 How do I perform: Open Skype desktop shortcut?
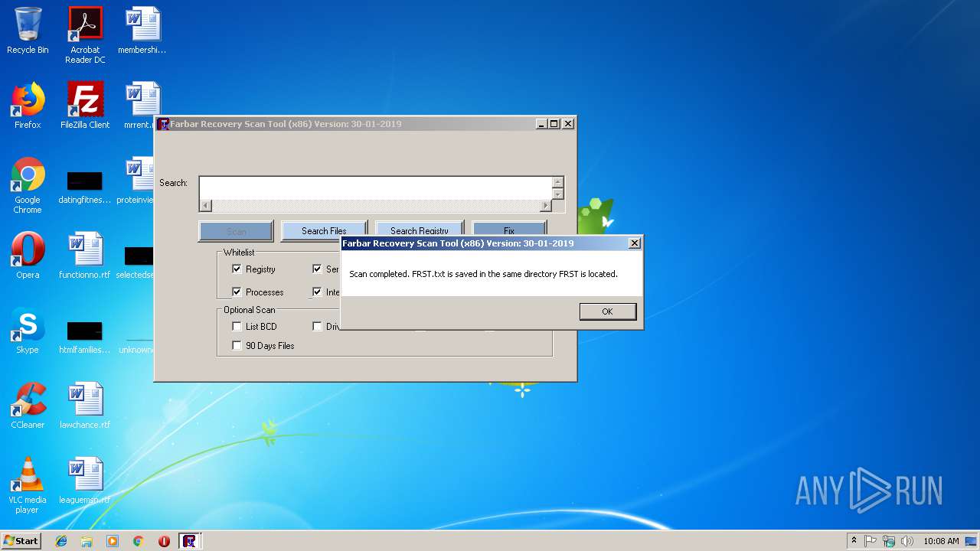click(x=28, y=331)
